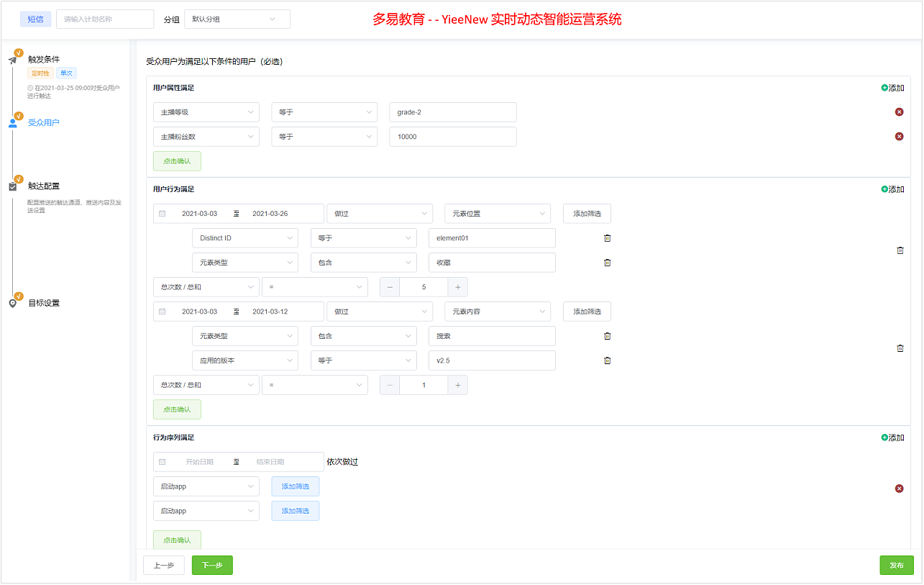
Task: Click the 下一步 button
Action: 212,566
